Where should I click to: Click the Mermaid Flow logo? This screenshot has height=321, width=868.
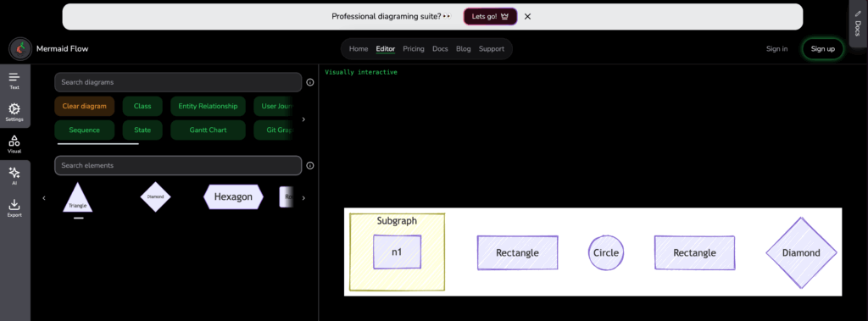point(20,49)
